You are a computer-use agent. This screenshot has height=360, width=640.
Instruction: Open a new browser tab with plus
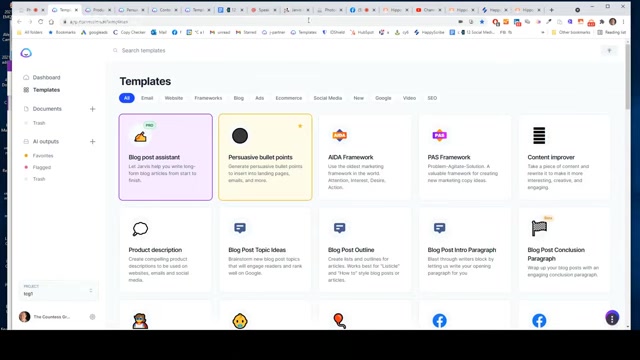[x=551, y=10]
